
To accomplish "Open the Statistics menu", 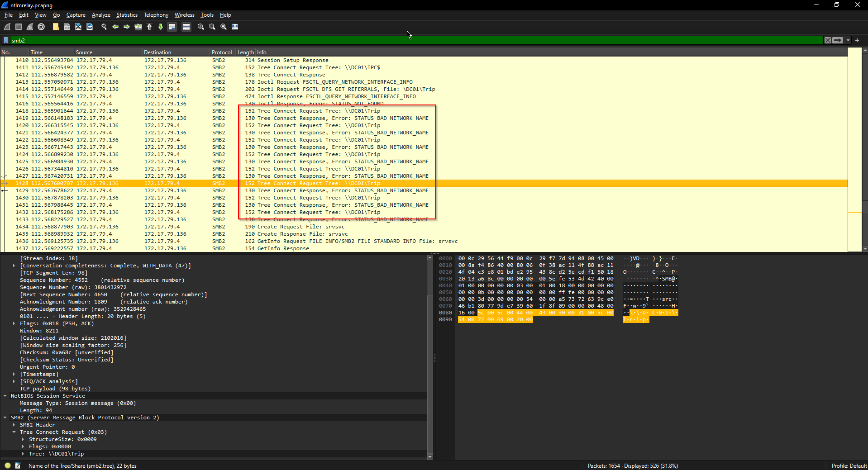I will pyautogui.click(x=127, y=15).
